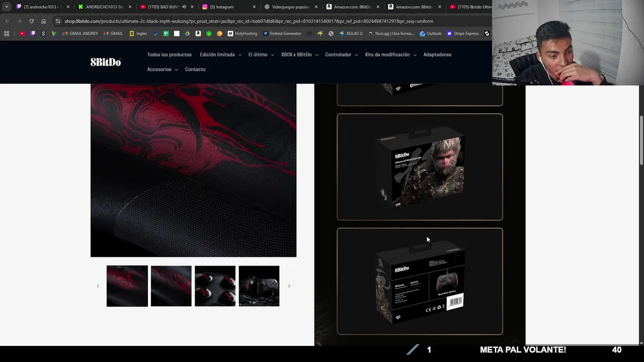View site information icon in address bar
The image size is (644, 362).
pyautogui.click(x=58, y=21)
